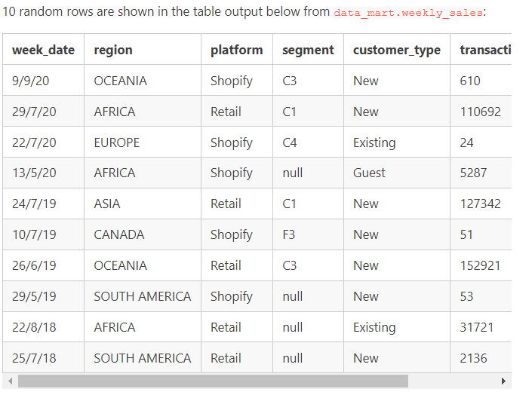The width and height of the screenshot is (532, 395).
Task: Click SOUTH AMERICA in the 29/5/19 row
Action: click(x=143, y=296)
